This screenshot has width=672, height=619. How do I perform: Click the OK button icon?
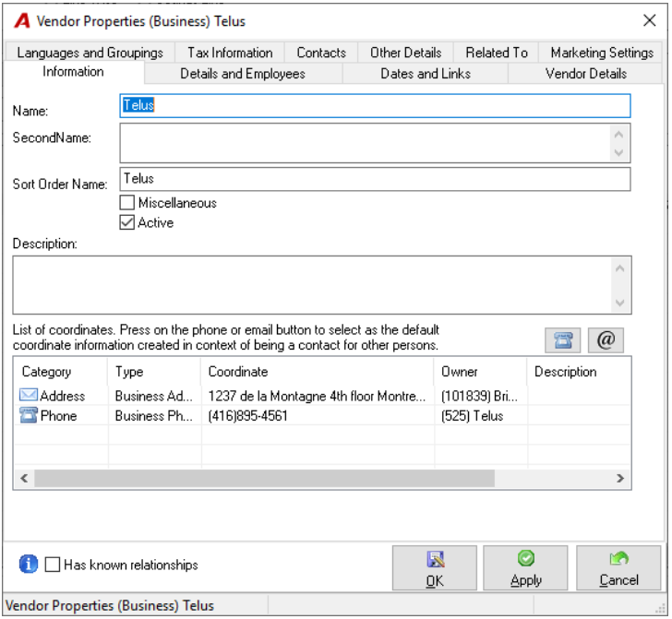tap(435, 559)
